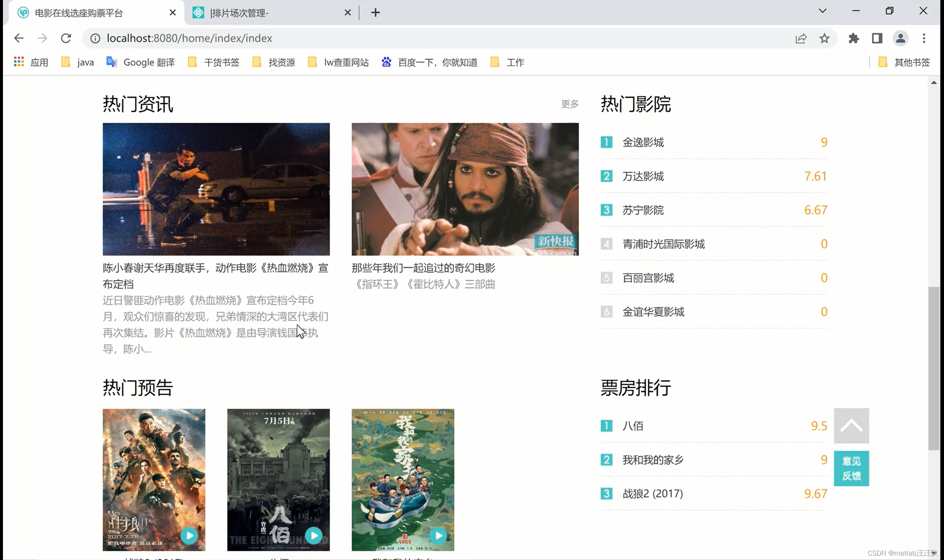Play the 战狼2 trailer
This screenshot has width=944, height=560.
click(x=189, y=535)
